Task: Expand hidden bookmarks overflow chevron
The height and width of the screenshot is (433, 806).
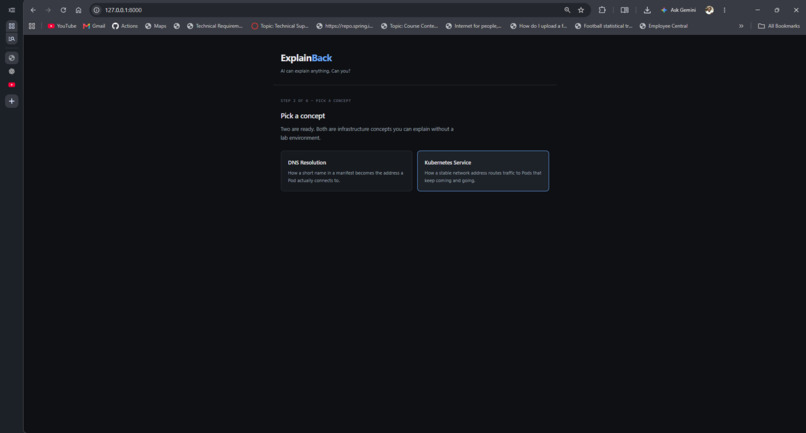Action: pos(741,26)
